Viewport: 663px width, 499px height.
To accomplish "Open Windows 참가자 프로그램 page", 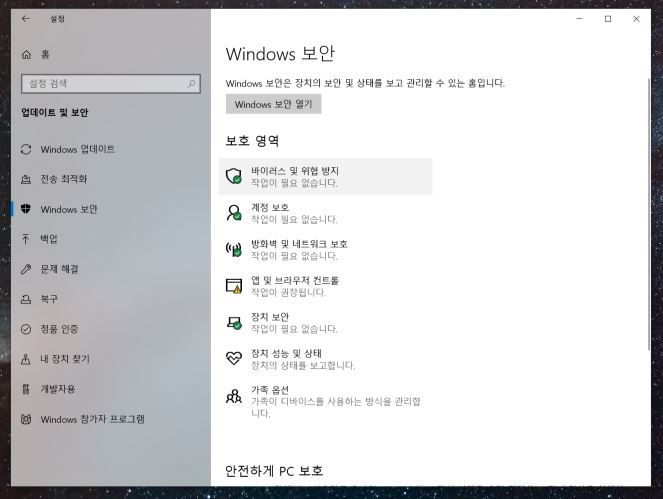I will click(x=93, y=419).
